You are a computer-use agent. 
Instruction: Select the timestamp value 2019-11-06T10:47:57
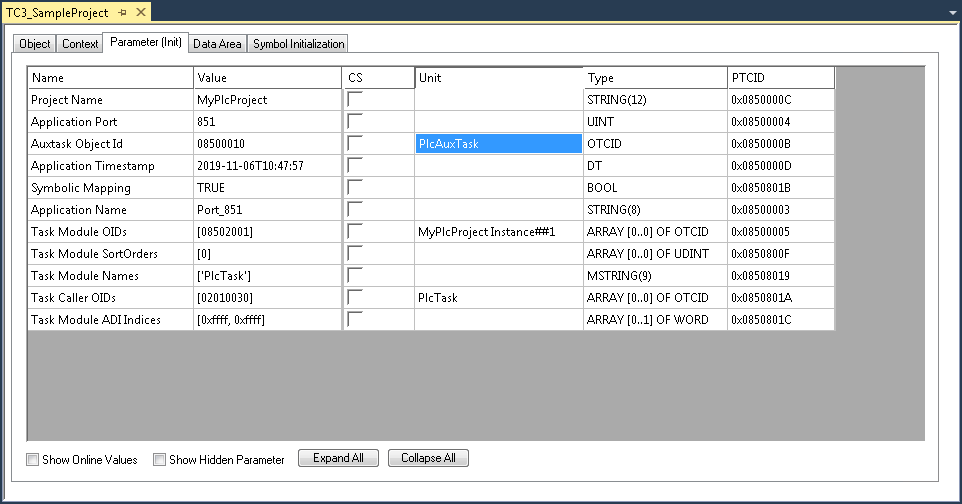tap(267, 166)
